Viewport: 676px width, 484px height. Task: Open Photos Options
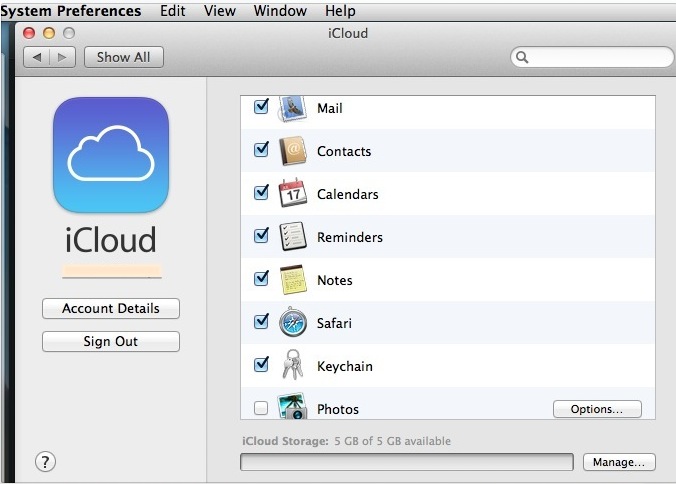pos(597,409)
